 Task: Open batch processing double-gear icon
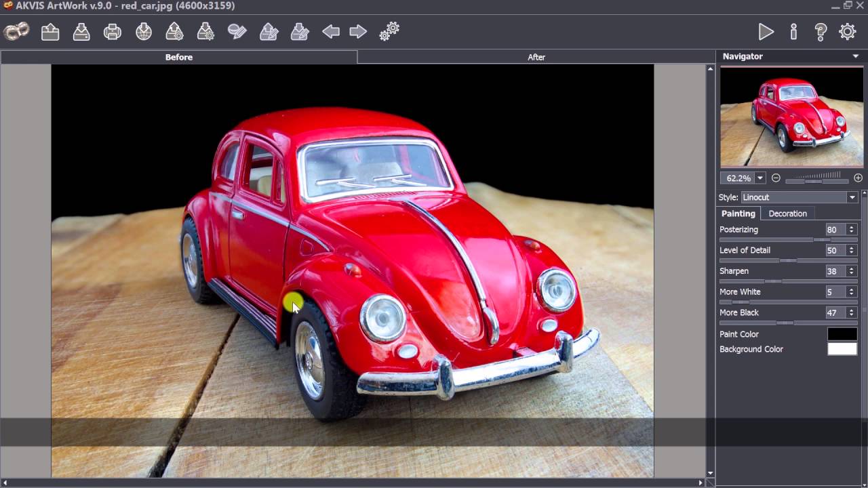point(389,32)
